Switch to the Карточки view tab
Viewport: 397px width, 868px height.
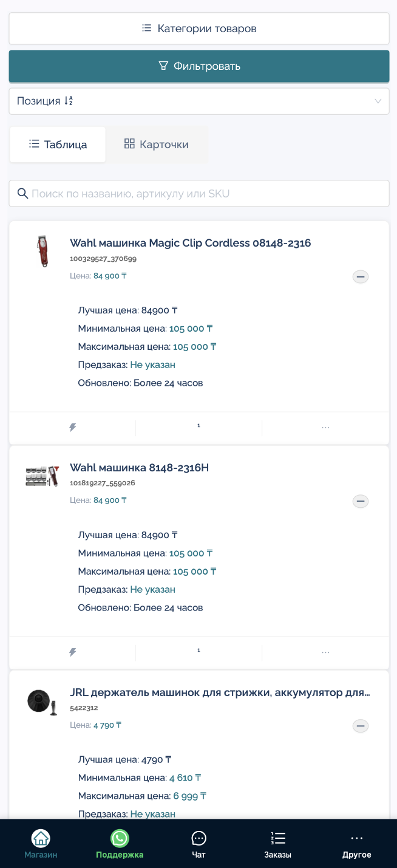coord(157,145)
